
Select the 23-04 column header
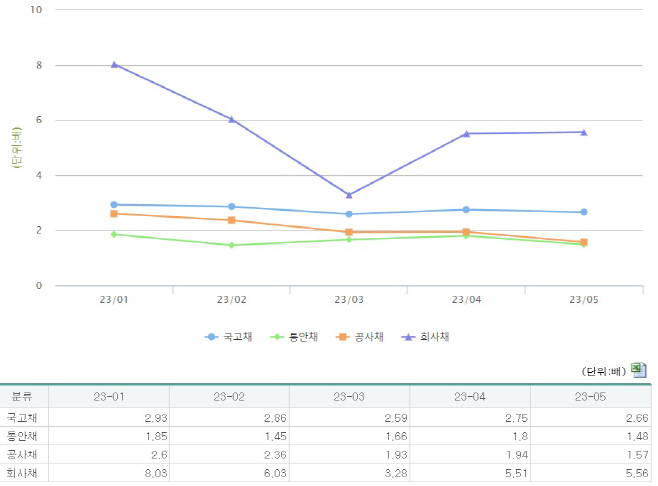[470, 397]
